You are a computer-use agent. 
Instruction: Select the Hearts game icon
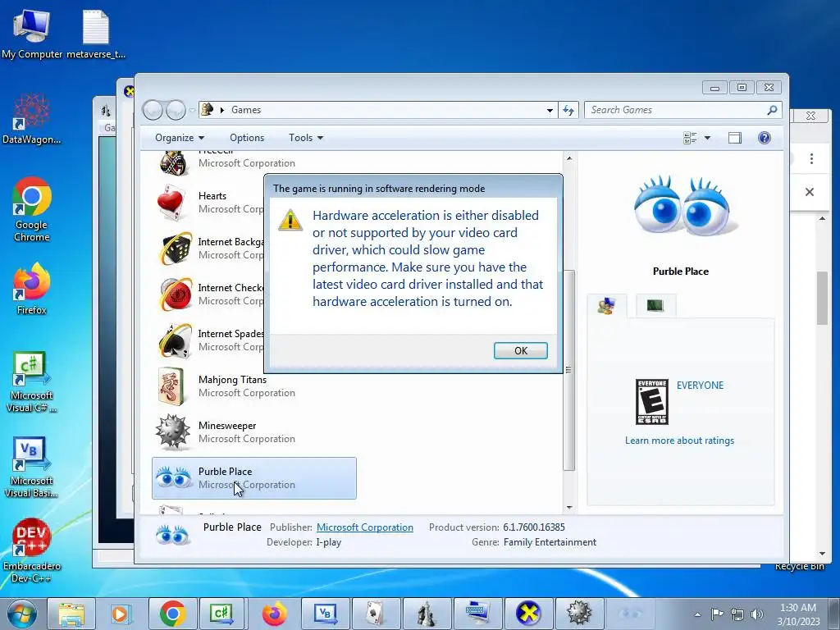pyautogui.click(x=174, y=203)
